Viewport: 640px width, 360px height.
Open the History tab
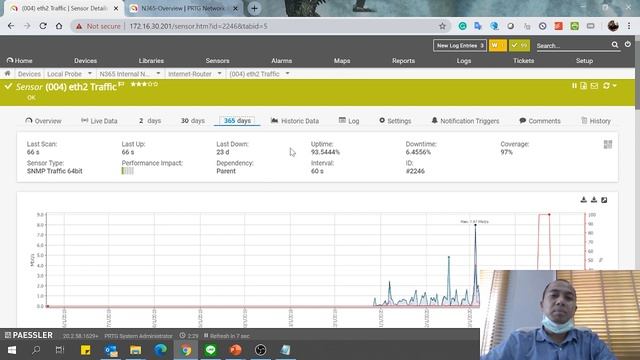(596, 121)
